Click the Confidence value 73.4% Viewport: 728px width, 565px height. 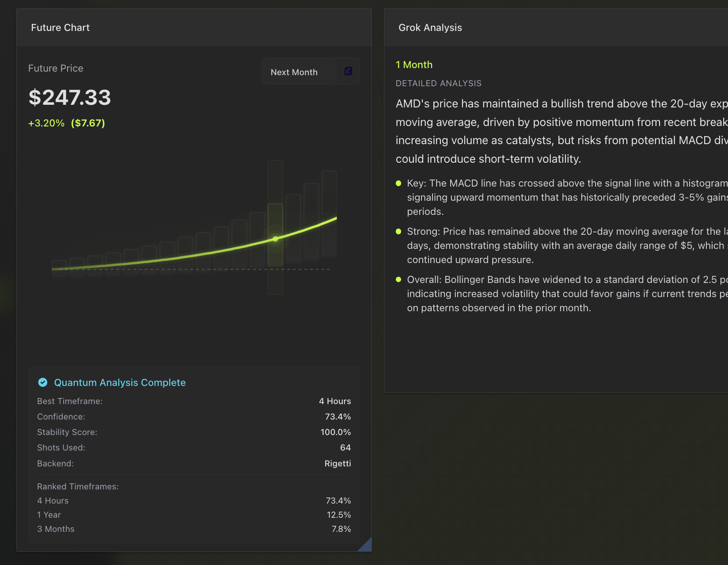(x=338, y=416)
